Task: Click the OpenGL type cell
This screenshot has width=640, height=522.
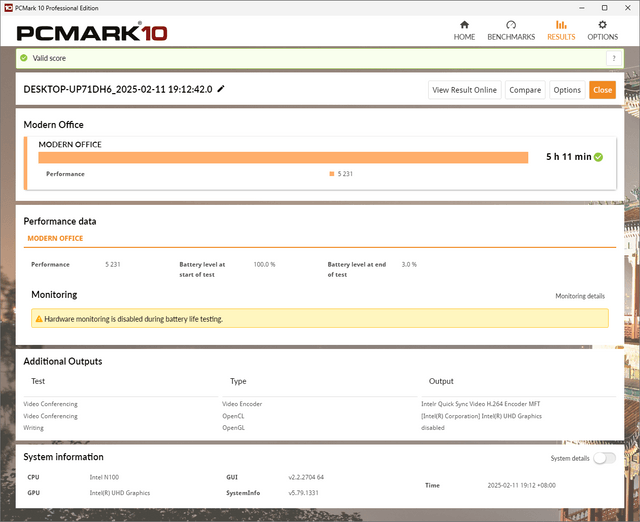Action: tap(233, 428)
